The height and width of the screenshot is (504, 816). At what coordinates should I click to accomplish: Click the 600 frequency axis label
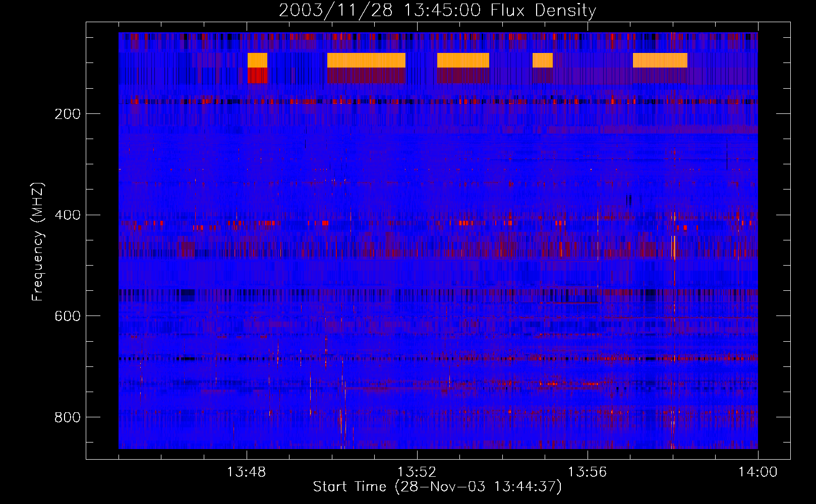tap(68, 316)
